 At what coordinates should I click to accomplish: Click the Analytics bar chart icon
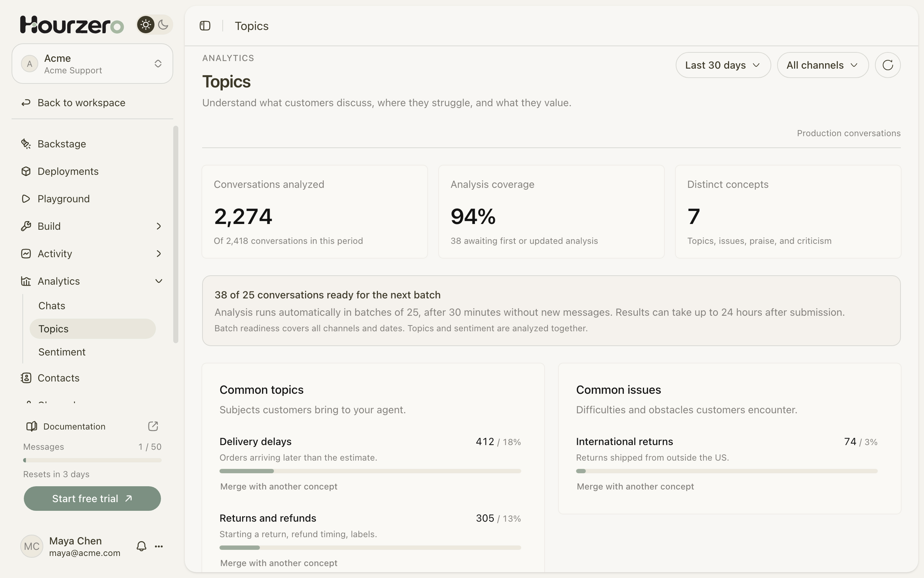point(26,281)
